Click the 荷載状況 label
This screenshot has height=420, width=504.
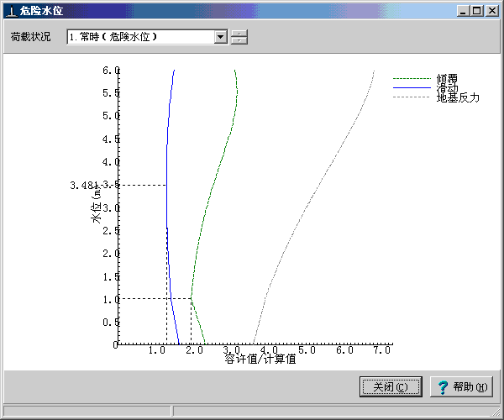click(30, 37)
